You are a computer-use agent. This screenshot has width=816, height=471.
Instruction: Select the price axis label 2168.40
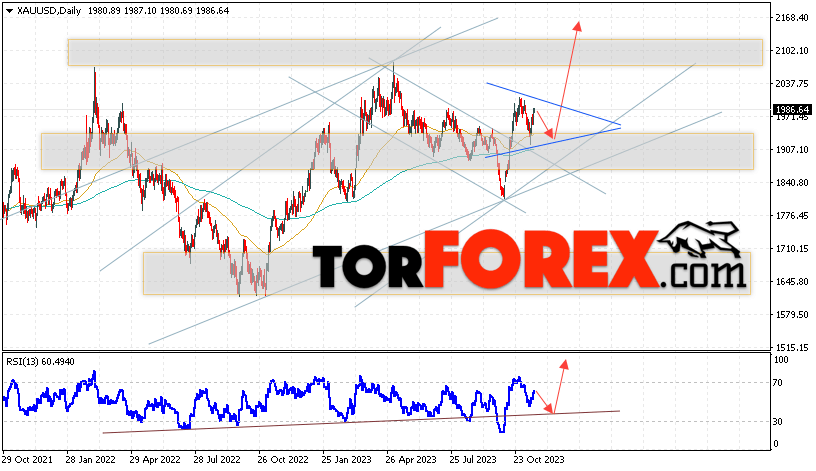coord(792,18)
